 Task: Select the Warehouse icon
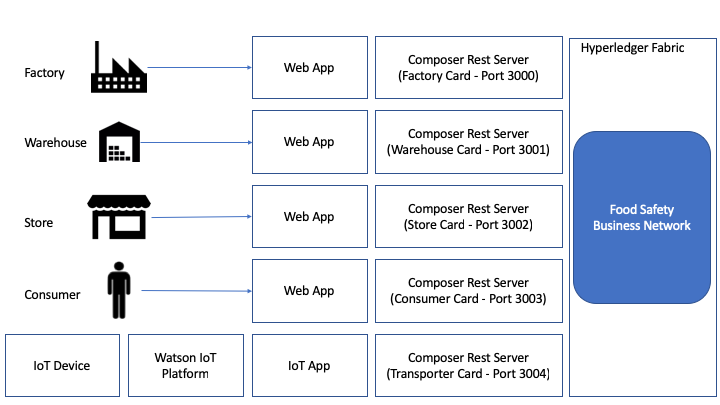coord(119,142)
